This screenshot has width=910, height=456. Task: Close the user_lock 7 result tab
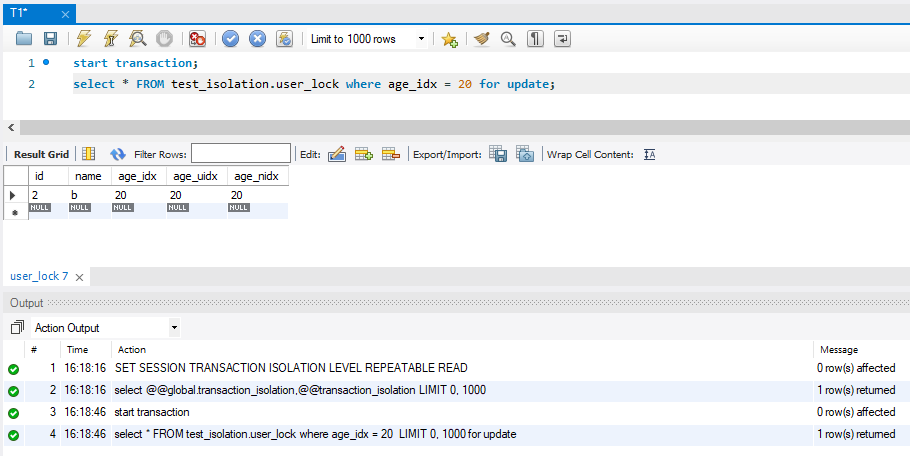coord(80,277)
